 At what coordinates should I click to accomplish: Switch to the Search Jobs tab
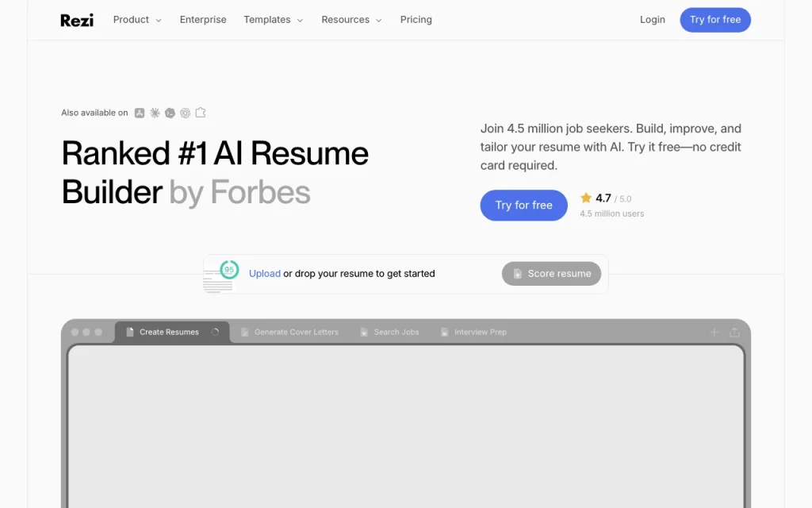pos(389,333)
